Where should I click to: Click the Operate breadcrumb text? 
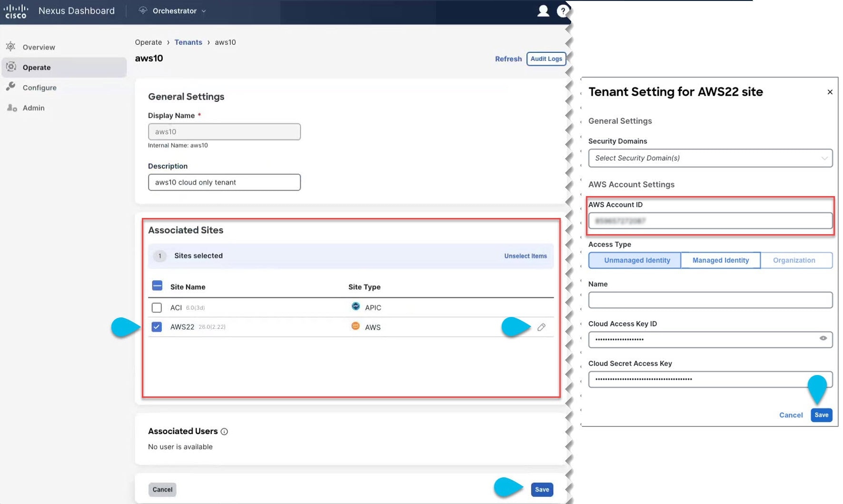[149, 42]
